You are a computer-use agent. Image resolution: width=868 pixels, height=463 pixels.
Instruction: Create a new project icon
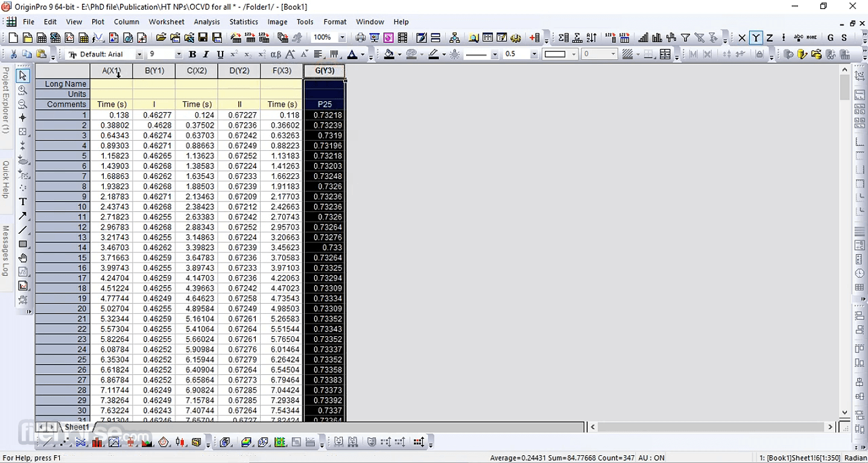[13, 38]
